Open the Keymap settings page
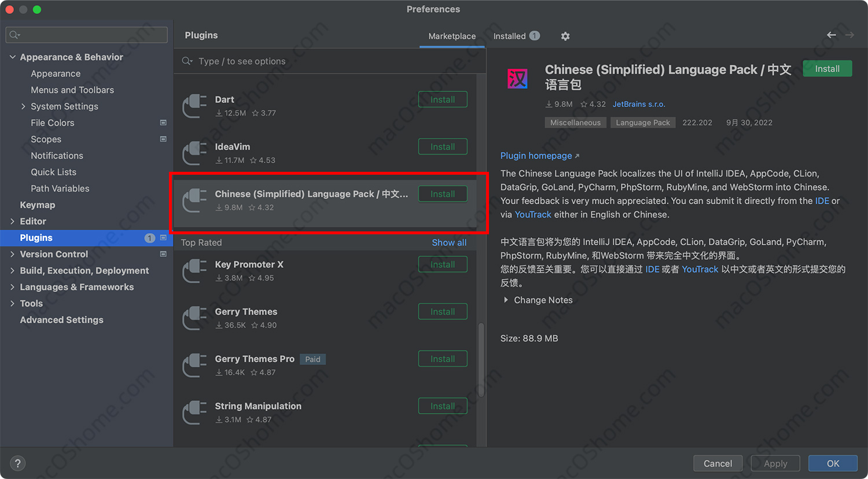The width and height of the screenshot is (868, 479). (x=38, y=205)
